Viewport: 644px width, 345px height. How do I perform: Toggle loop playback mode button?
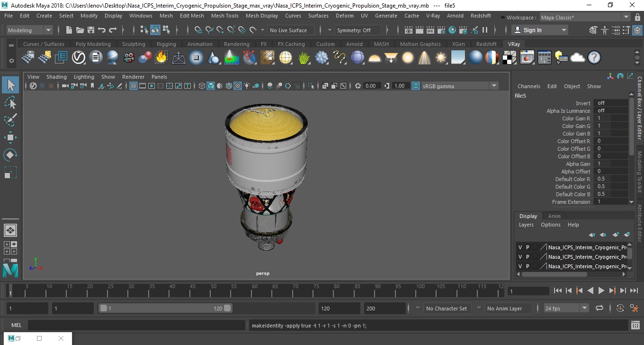pos(599,308)
